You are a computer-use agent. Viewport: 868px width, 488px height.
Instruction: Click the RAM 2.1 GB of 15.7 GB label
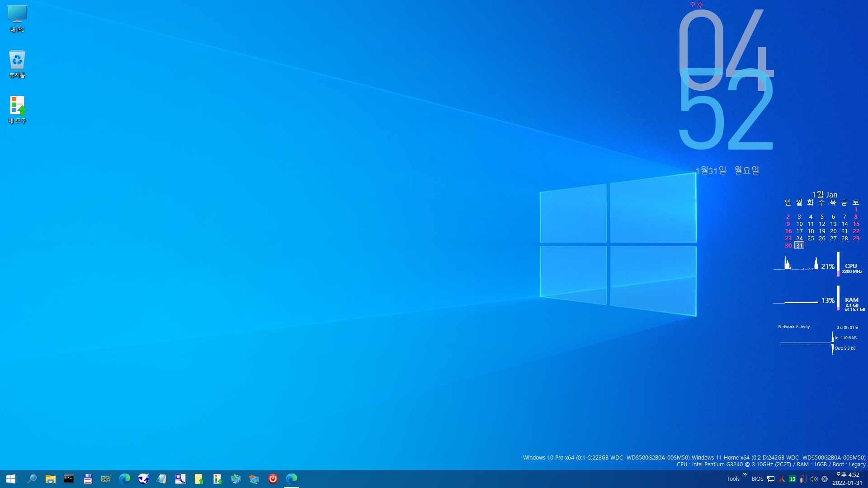pyautogui.click(x=854, y=307)
